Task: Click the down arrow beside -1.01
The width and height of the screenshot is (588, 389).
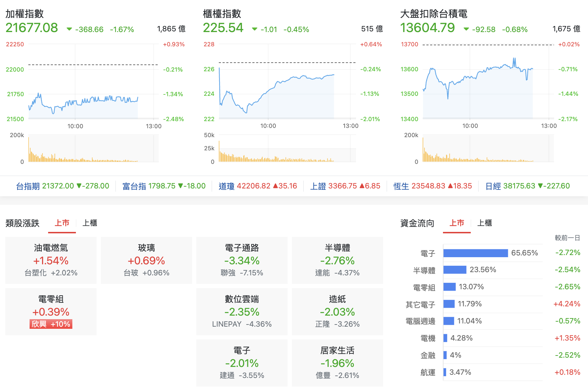Action: point(254,29)
